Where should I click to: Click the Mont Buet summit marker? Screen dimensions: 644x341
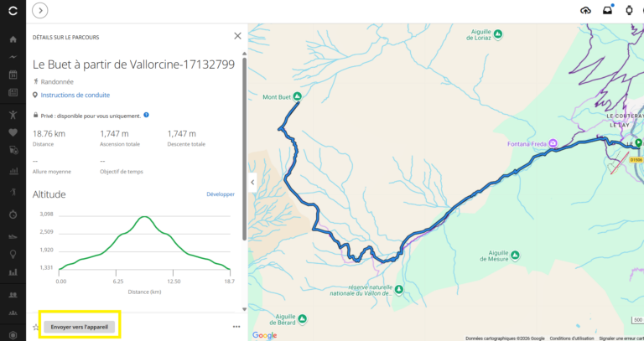298,96
